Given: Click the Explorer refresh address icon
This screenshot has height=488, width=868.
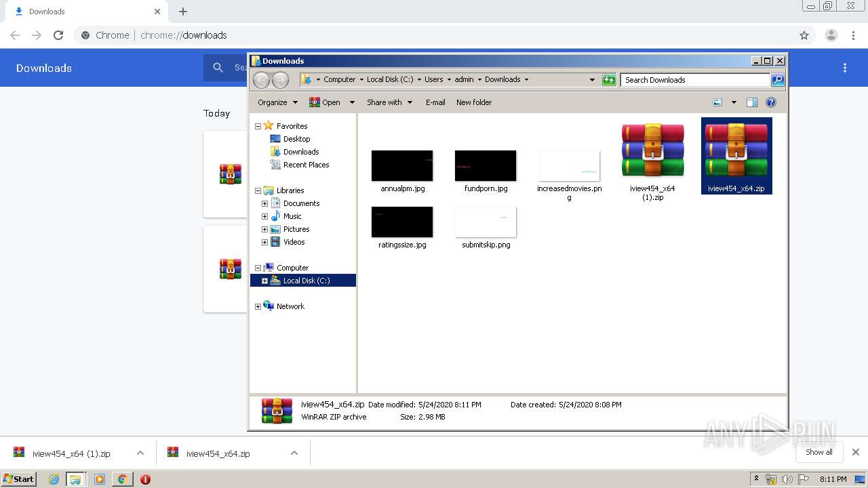Looking at the screenshot, I should tap(609, 80).
